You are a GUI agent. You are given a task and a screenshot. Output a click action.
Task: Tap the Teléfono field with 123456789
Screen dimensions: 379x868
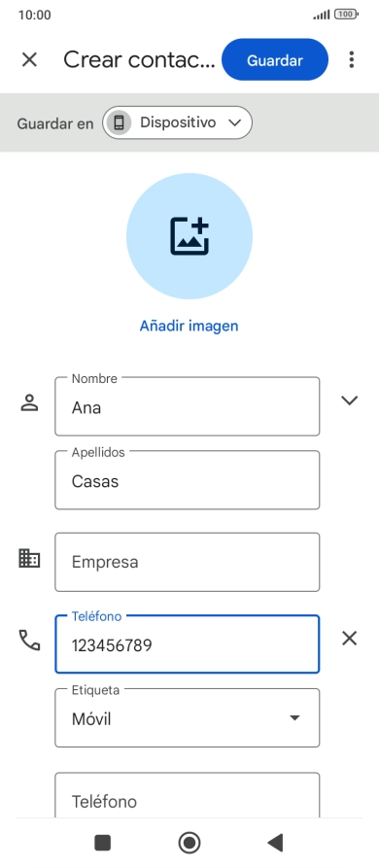(187, 644)
